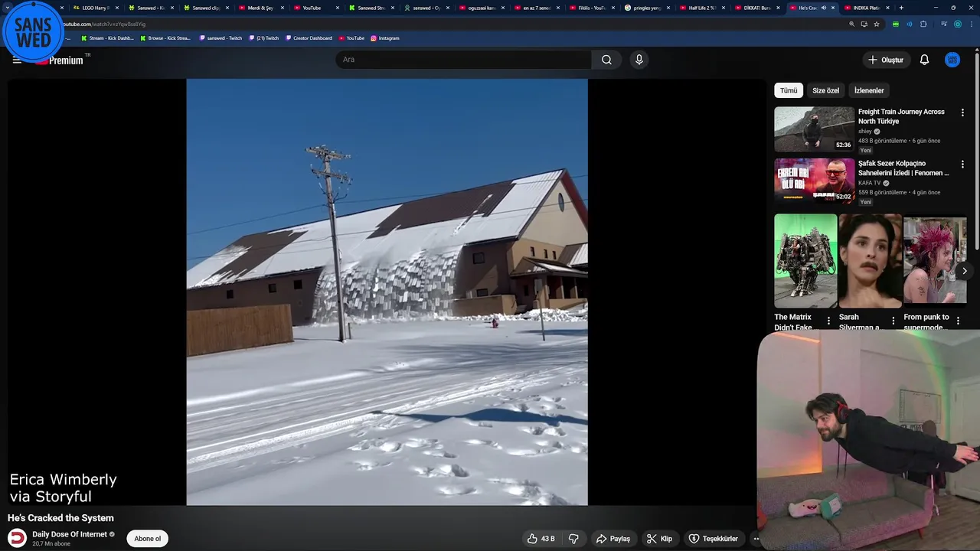Focus the Ara search field

tap(463, 60)
